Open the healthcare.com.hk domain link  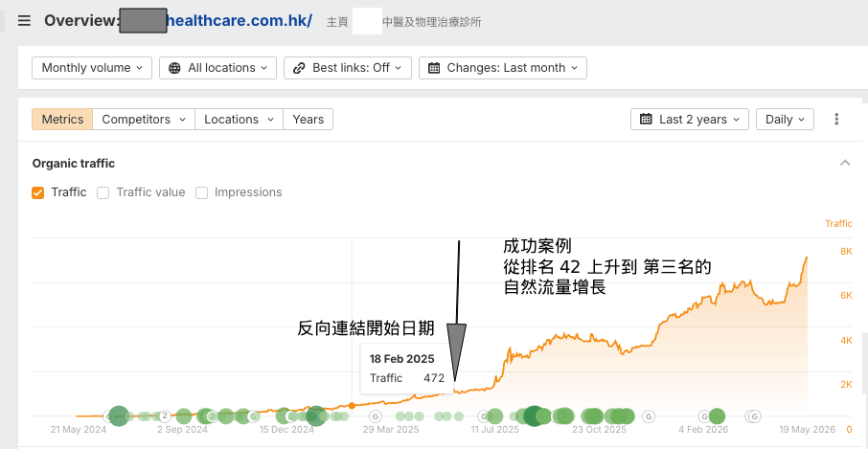[240, 21]
